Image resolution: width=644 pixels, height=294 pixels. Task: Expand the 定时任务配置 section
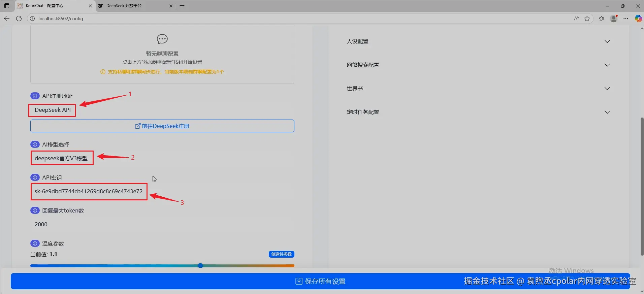point(478,112)
